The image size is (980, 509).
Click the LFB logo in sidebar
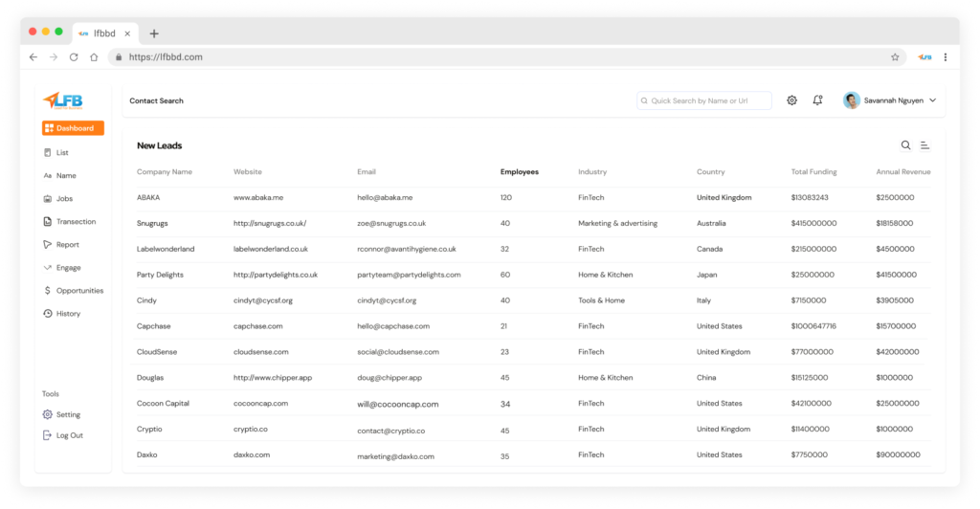(x=63, y=100)
